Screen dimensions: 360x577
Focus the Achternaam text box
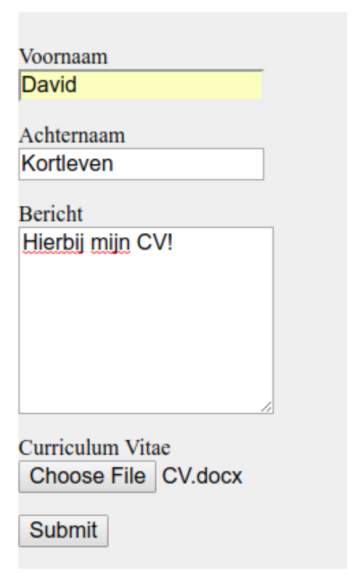tap(141, 164)
